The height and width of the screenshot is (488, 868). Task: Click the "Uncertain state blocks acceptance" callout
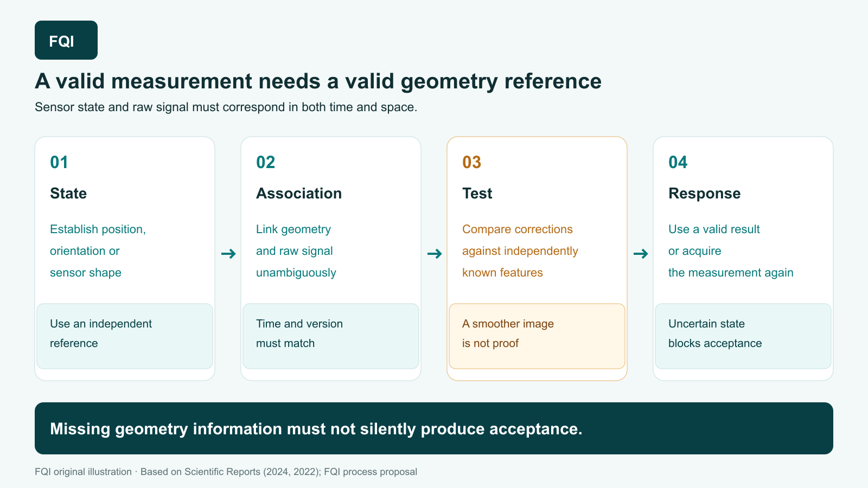(x=743, y=336)
